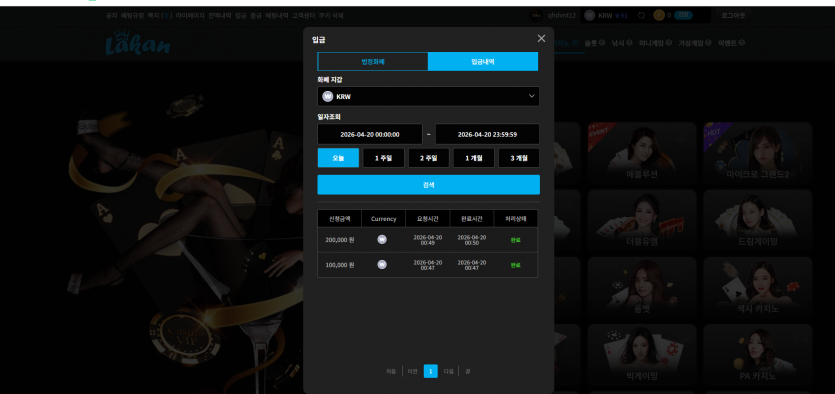Click the start date field 2026-04-20 00:00:00
835x394 pixels.
tap(370, 134)
